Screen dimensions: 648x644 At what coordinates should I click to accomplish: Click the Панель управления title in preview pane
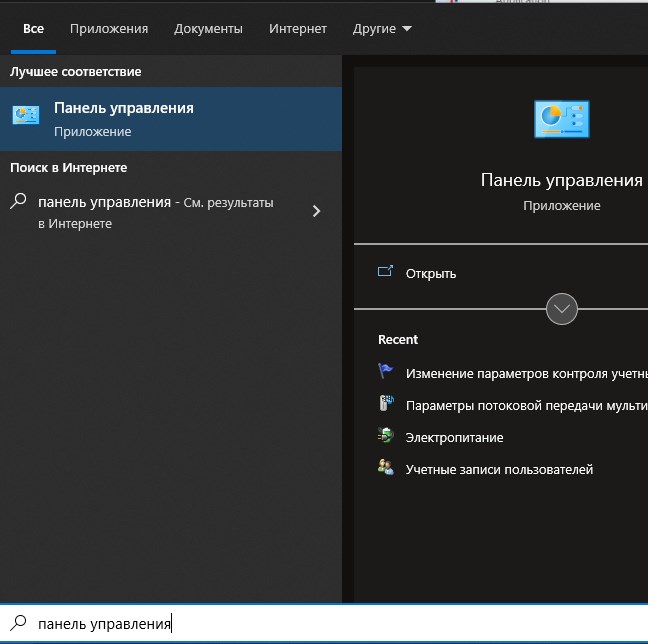(x=562, y=180)
